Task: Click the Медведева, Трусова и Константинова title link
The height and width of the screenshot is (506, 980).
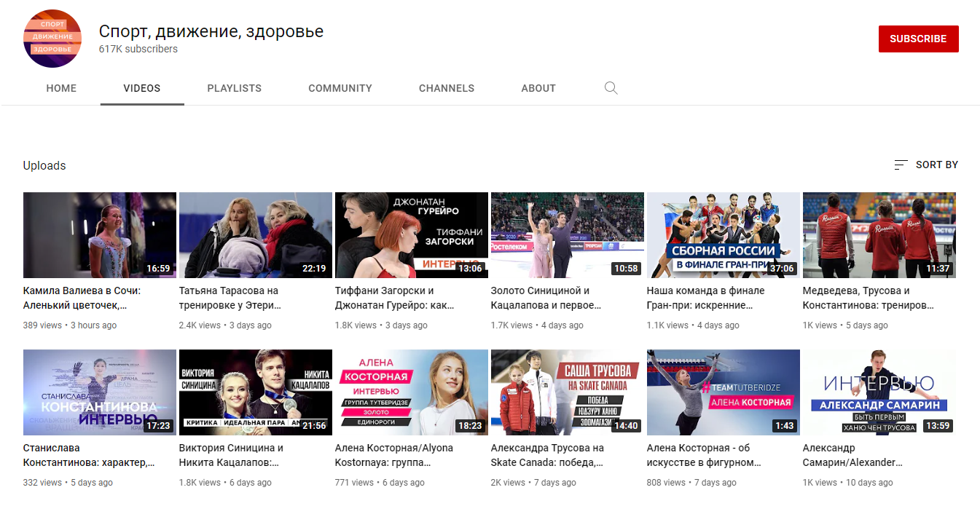Action: coord(868,298)
